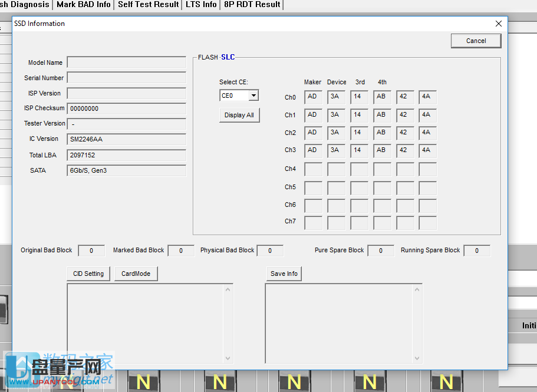Click the Running Spare Block value box

coord(476,251)
